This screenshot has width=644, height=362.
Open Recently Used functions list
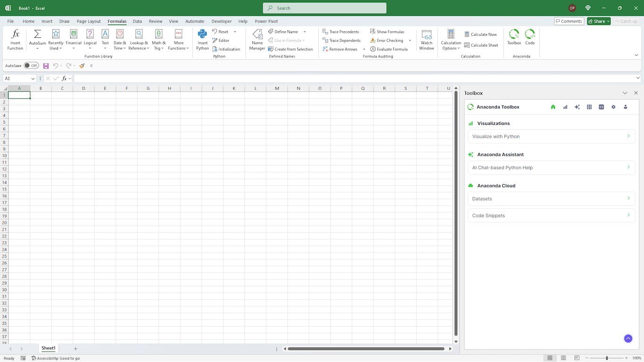pyautogui.click(x=56, y=40)
